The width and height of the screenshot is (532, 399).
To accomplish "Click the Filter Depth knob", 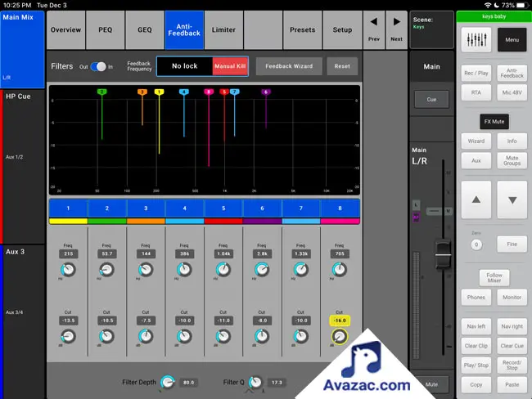I will pos(168,383).
